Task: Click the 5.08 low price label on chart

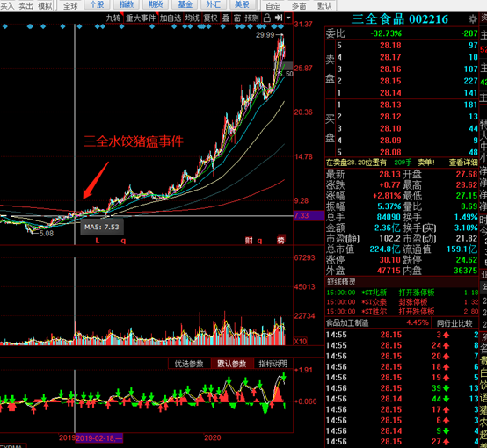Action: (47, 233)
